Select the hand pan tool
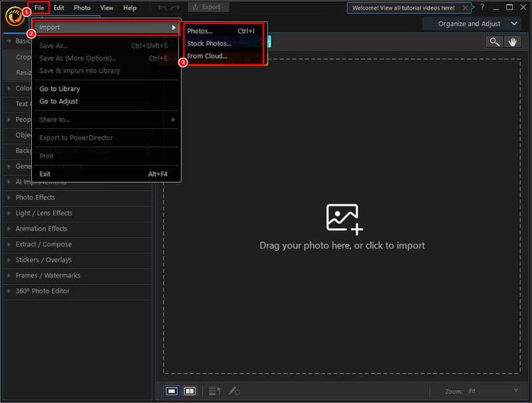Screen dimensions: 532x403 point(512,42)
